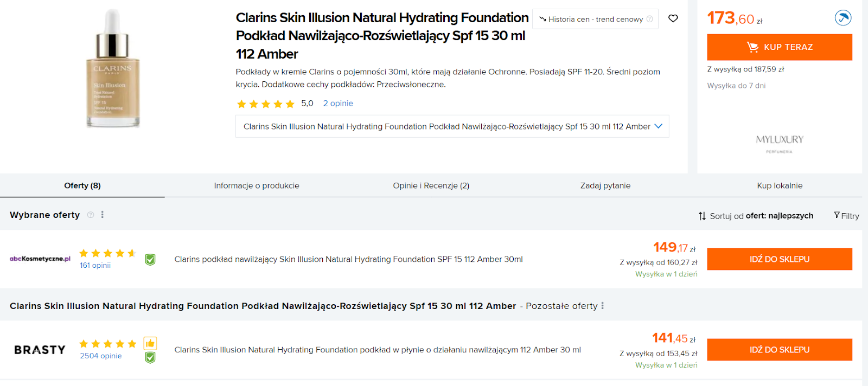Image resolution: width=868 pixels, height=386 pixels.
Task: Open sort options Sortuj od ofert najlepszych
Action: [756, 216]
